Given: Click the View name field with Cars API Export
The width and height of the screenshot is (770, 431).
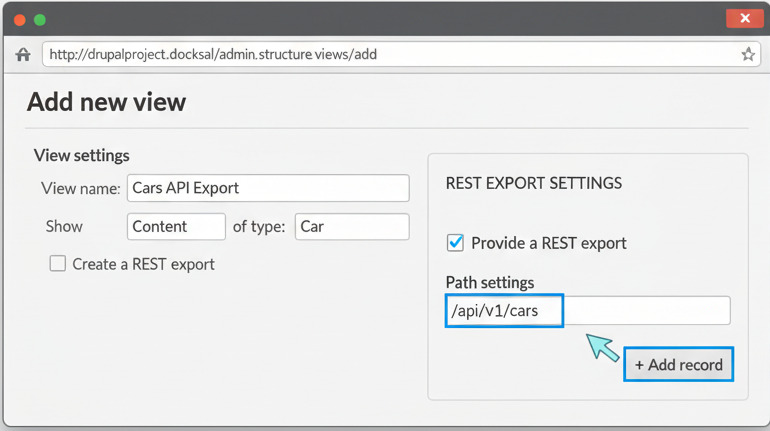Looking at the screenshot, I should tap(268, 188).
